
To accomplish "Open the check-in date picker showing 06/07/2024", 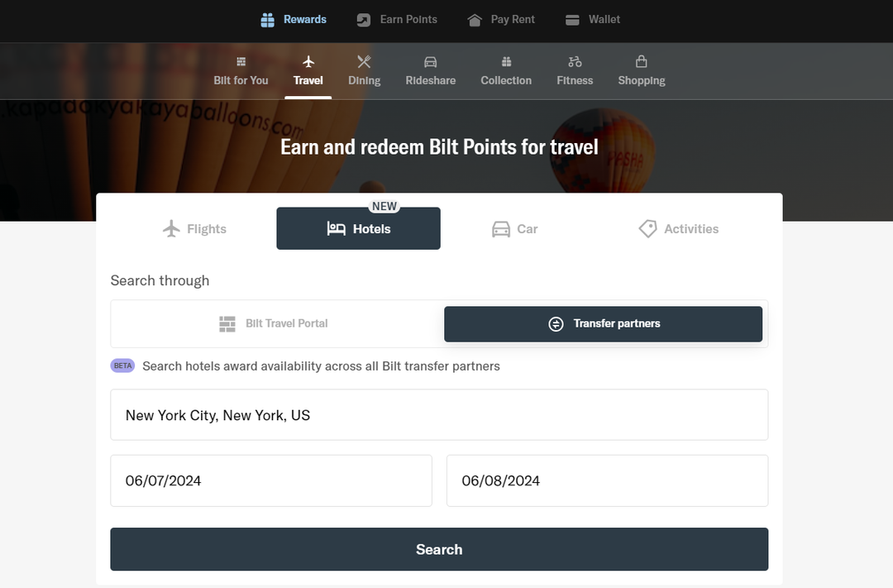I will 271,480.
